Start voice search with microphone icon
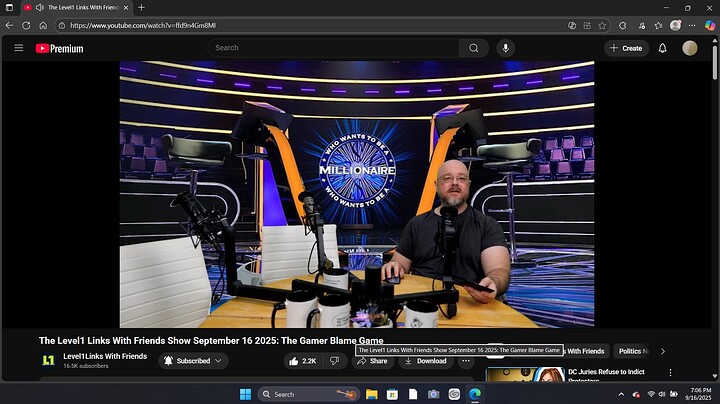 click(x=506, y=48)
